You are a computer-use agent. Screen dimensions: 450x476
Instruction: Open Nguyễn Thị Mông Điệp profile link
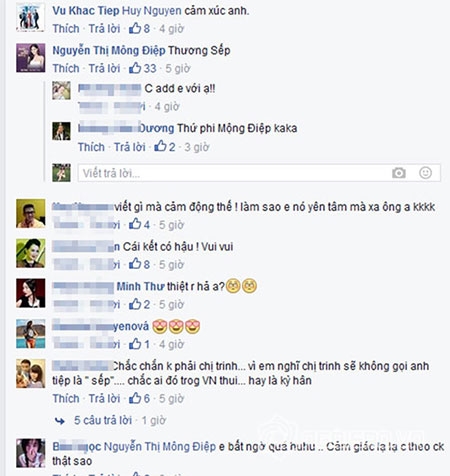tap(109, 50)
